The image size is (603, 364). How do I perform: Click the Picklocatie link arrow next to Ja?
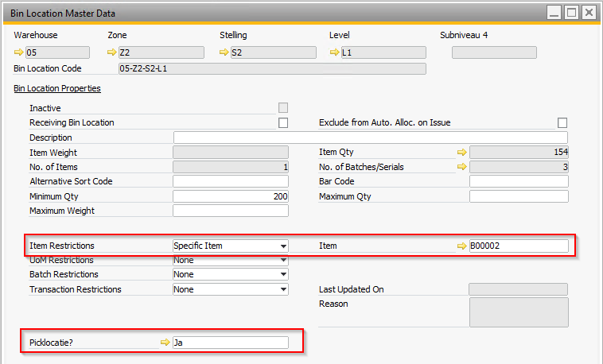coord(165,343)
